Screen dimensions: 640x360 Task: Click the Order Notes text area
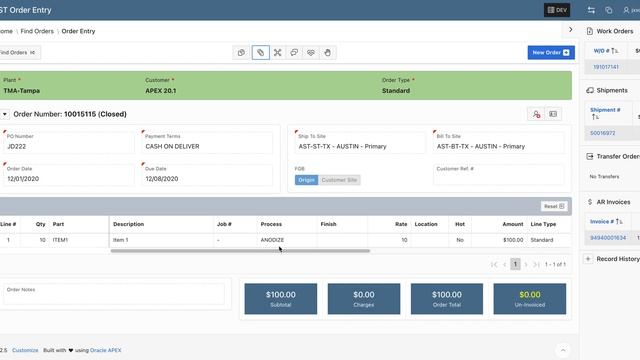[x=114, y=294]
